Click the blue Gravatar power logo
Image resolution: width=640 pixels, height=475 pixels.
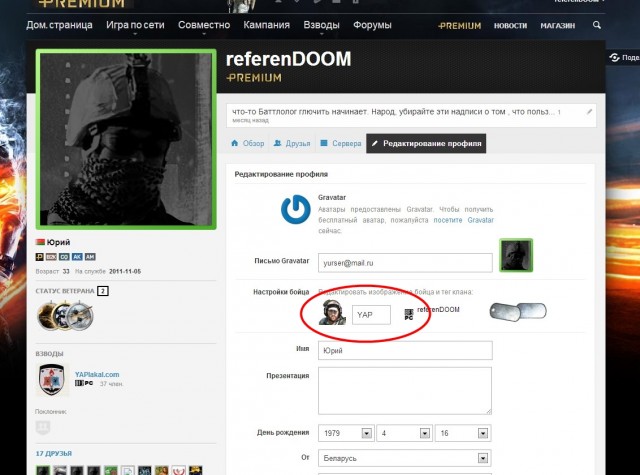point(296,209)
